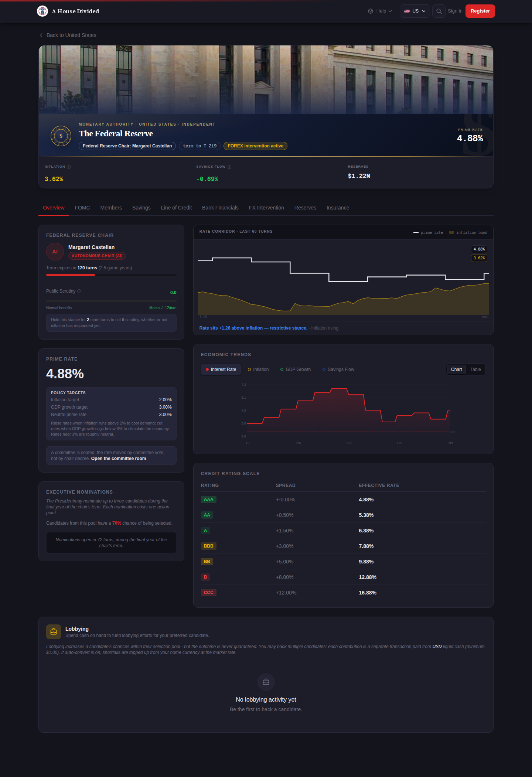Click the Macro -1.12/turn value
532x777 pixels.
point(163,308)
